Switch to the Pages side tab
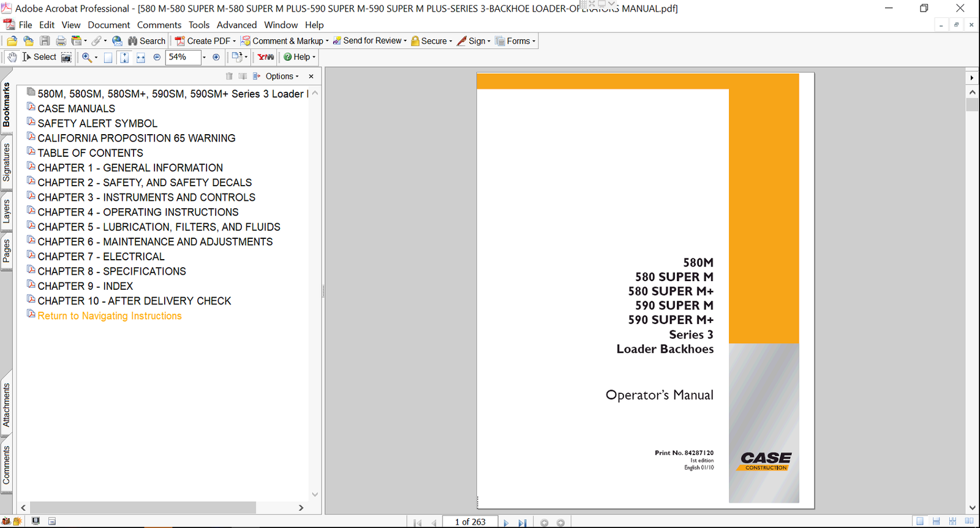980x528 pixels. point(7,251)
